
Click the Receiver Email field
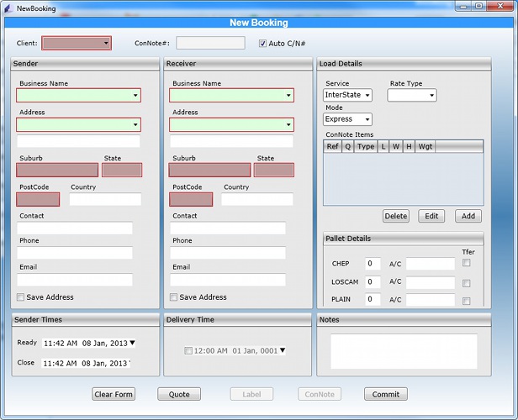tap(228, 280)
